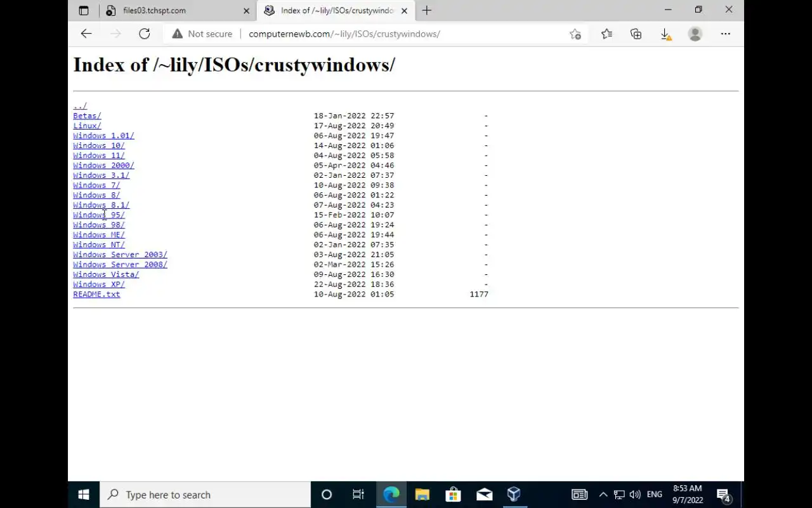Open the Windows NT/ folder link
812x508 pixels.
(x=99, y=244)
